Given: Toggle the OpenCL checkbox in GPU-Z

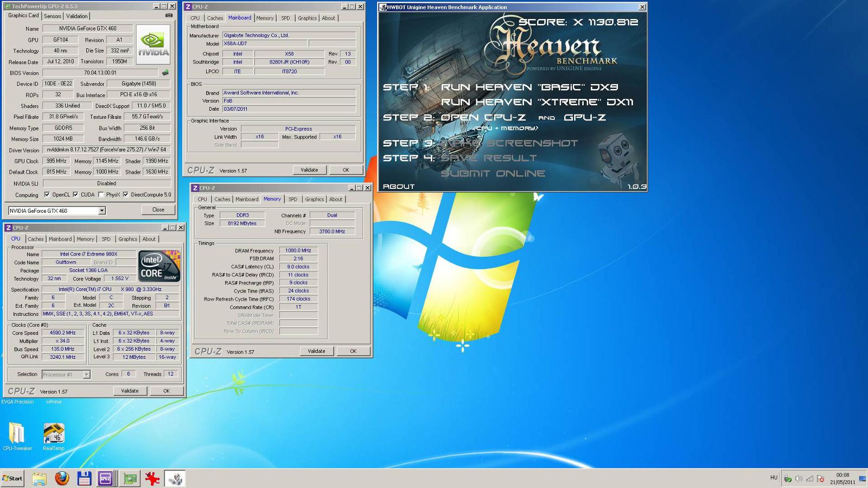Looking at the screenshot, I should [47, 194].
